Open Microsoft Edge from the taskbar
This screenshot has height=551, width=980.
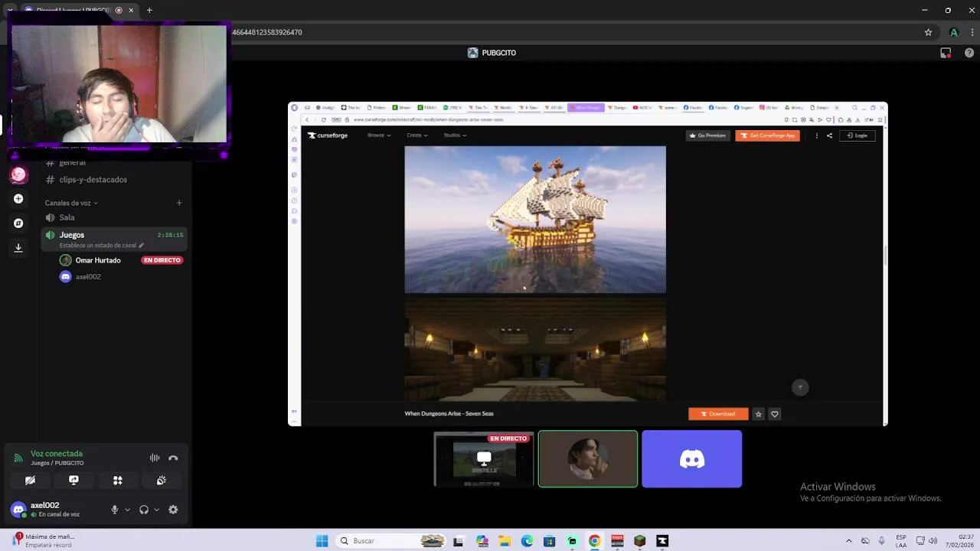click(x=527, y=541)
